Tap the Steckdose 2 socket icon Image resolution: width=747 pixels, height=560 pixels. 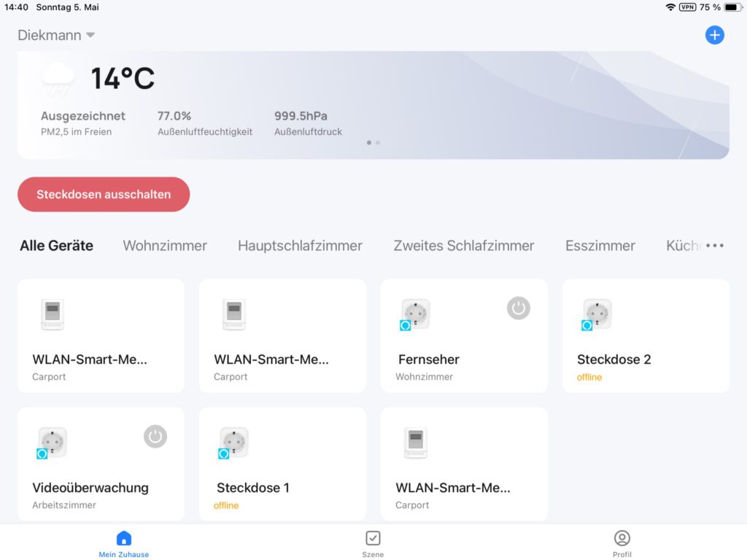click(597, 315)
